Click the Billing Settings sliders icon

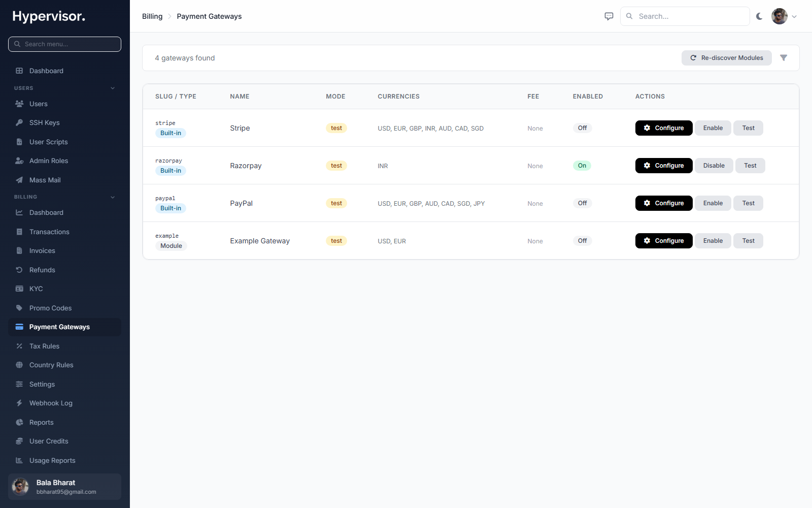pyautogui.click(x=19, y=384)
